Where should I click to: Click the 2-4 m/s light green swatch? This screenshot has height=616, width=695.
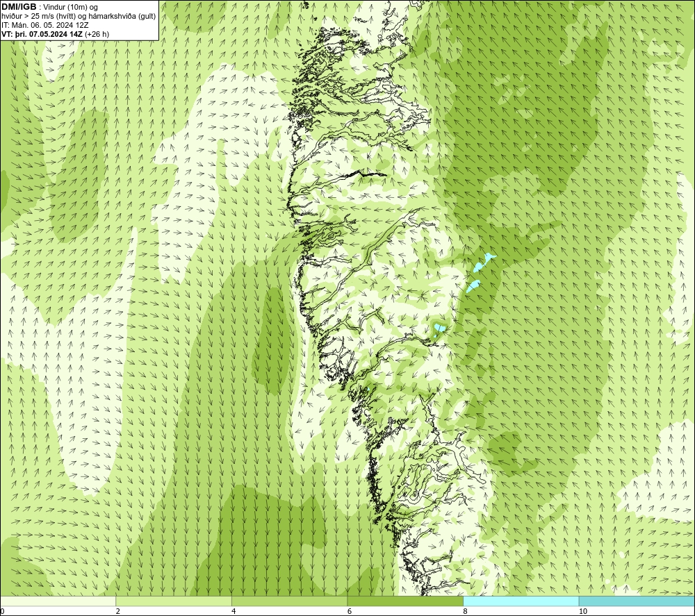pos(174,601)
